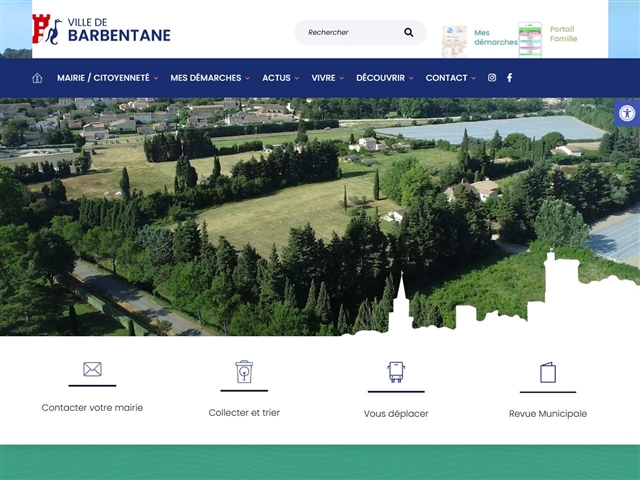Open the Vivre menu item
This screenshot has width=640, height=480.
click(x=326, y=78)
